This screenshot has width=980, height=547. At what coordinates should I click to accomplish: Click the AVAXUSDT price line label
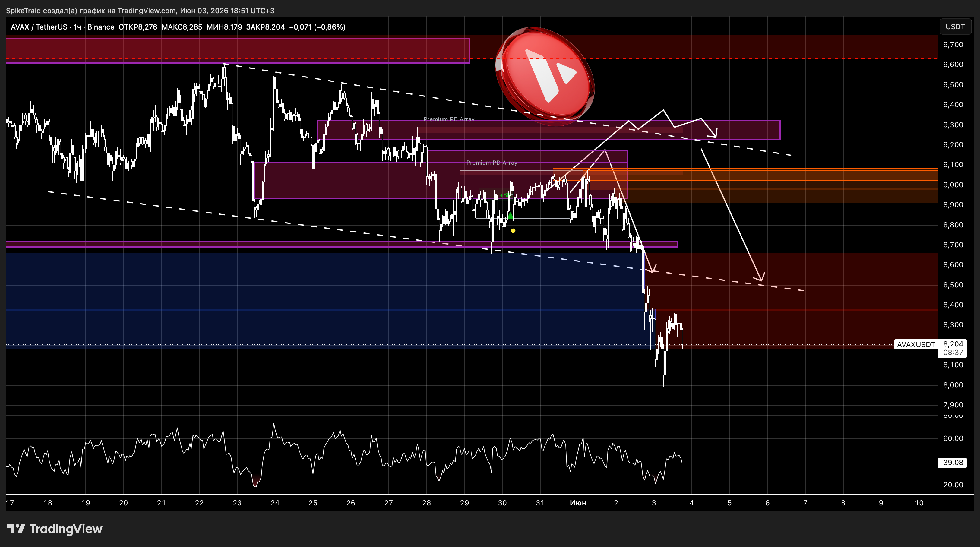point(916,345)
